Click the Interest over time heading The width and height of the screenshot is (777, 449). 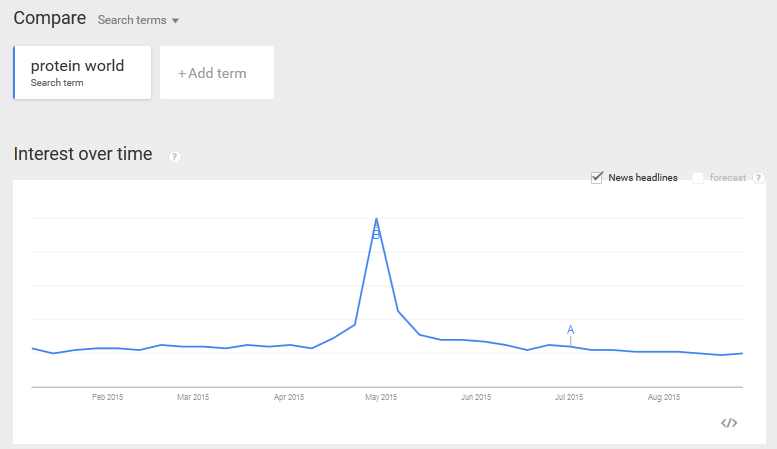click(83, 154)
